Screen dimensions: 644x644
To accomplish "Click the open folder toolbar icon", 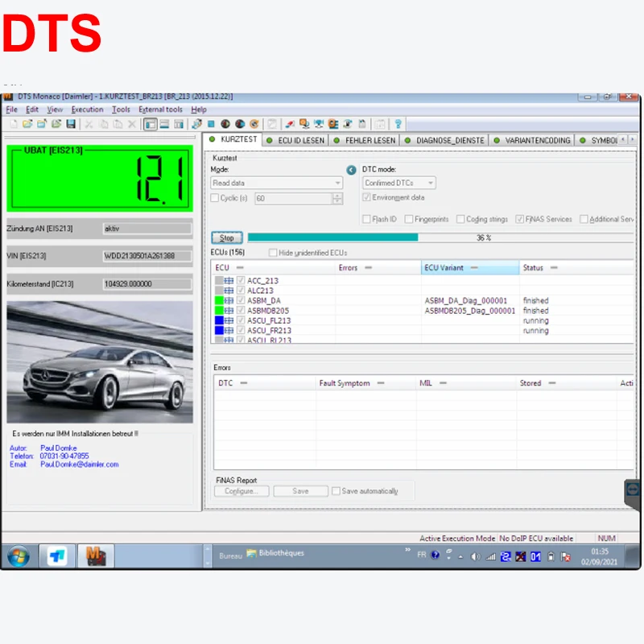I will [27, 124].
